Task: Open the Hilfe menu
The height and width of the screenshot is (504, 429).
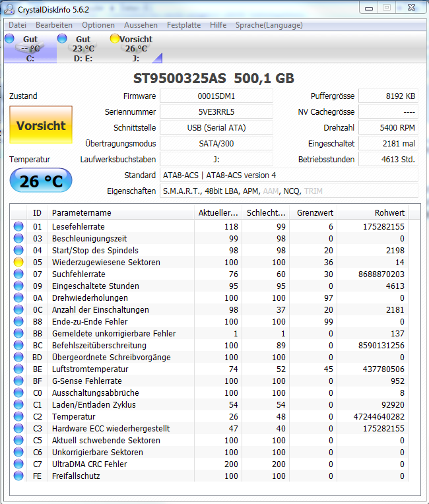Action: [x=218, y=25]
